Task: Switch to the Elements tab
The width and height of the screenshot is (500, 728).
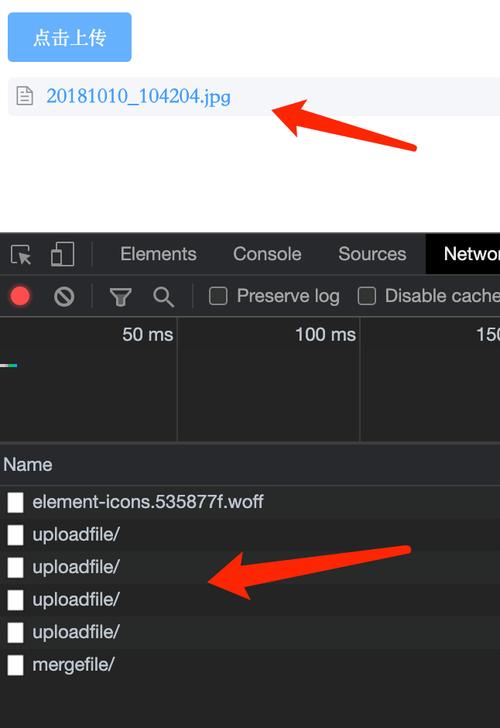Action: pos(158,254)
